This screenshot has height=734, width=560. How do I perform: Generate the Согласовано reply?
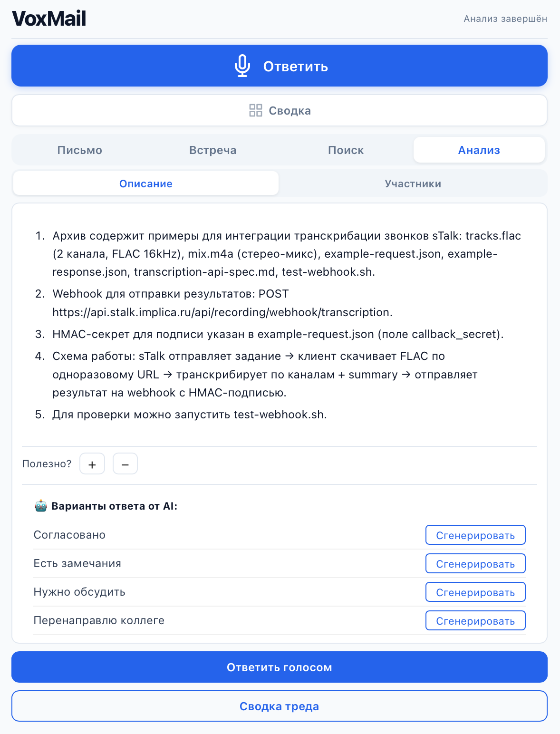(475, 535)
